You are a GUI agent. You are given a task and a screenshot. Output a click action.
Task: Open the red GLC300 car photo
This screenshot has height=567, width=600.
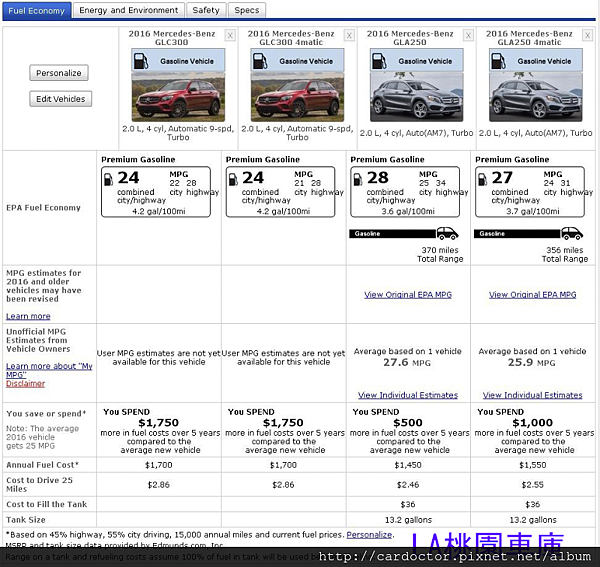click(x=178, y=97)
